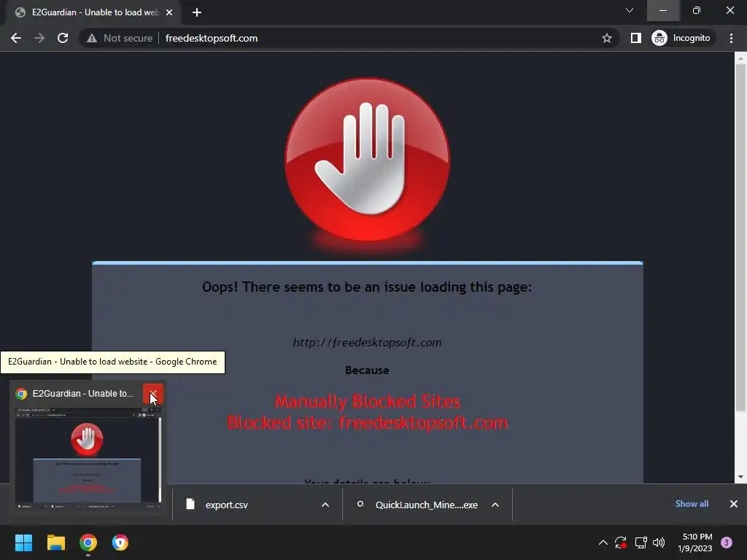Close the E2Guardian tab
This screenshot has width=747, height=560.
[169, 12]
